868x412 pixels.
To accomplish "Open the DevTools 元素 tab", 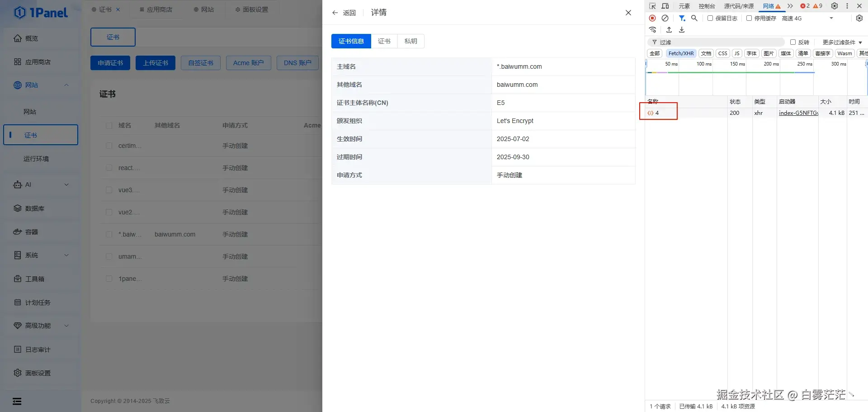I will (684, 6).
